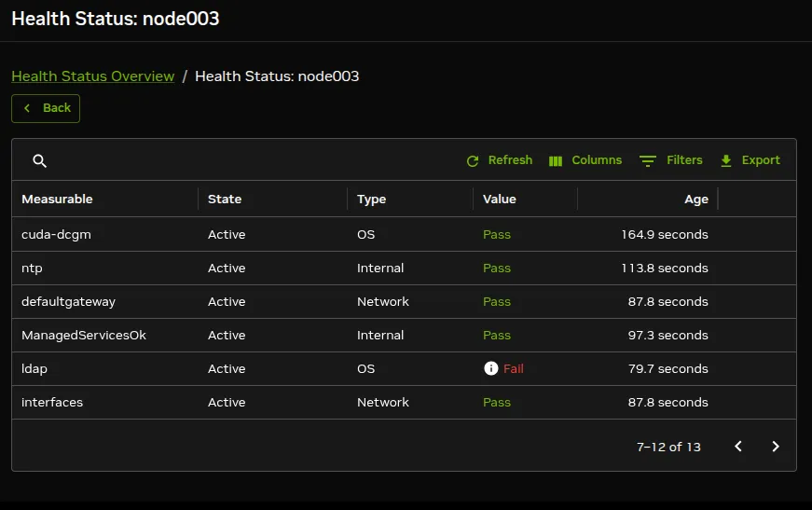Click the search magnifier icon
Screen dimensions: 812x510
pos(40,161)
